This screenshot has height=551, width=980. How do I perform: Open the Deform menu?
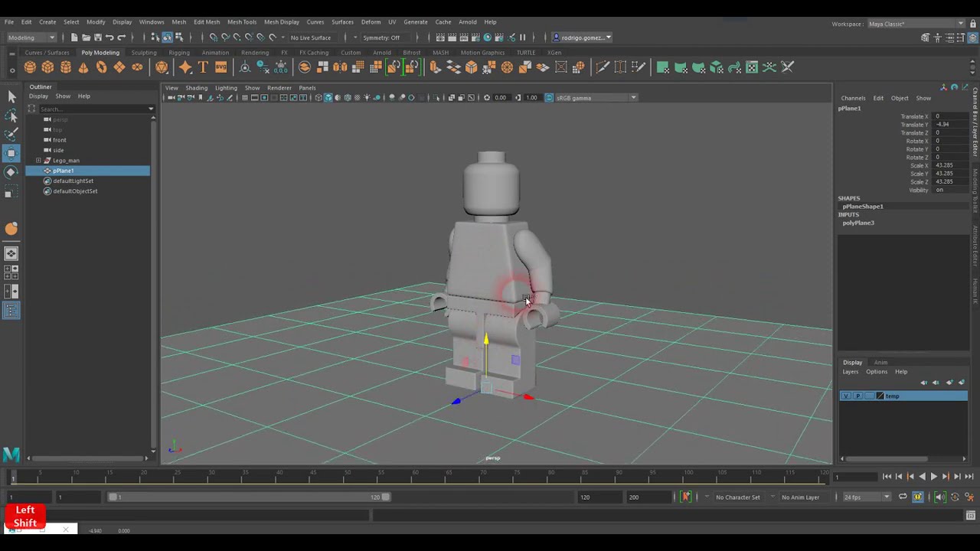point(371,22)
